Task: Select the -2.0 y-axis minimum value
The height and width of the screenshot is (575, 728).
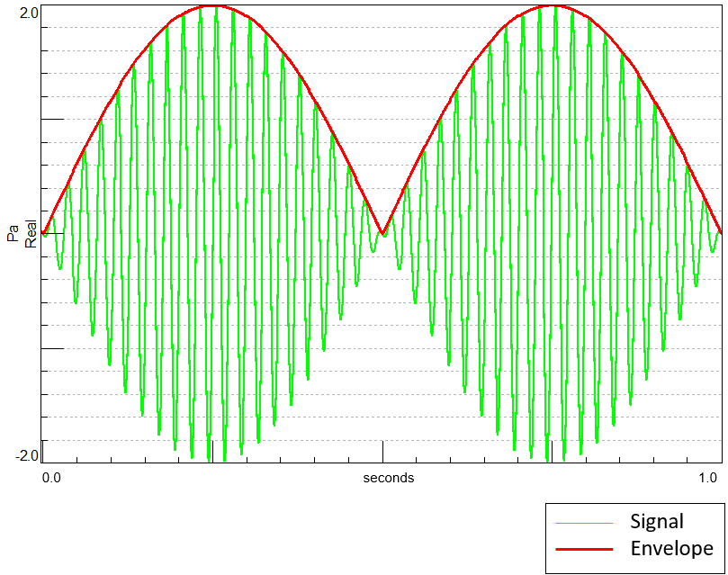Action: (x=26, y=455)
